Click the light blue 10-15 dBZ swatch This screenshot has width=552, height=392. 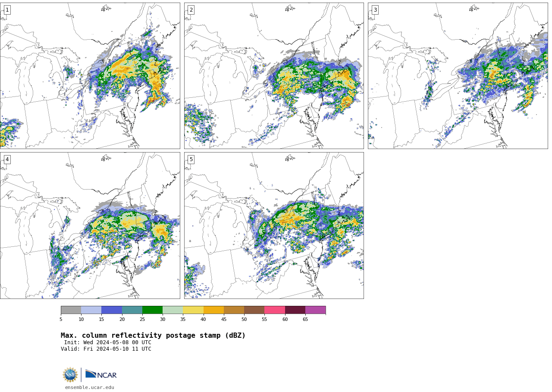91,310
